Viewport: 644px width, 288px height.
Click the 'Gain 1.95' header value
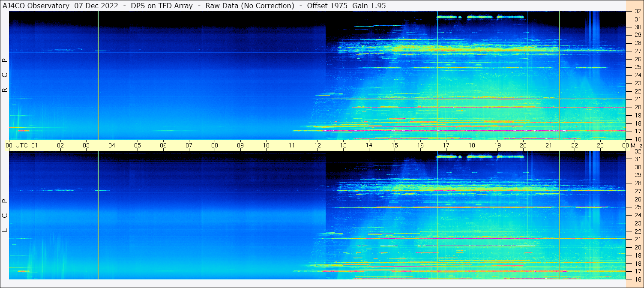tap(369, 6)
